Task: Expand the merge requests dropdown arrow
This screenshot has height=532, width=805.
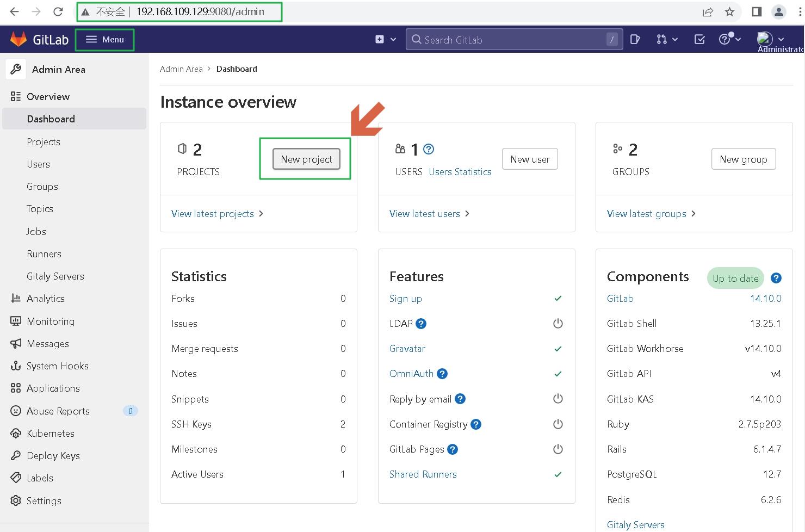Action: 675,40
